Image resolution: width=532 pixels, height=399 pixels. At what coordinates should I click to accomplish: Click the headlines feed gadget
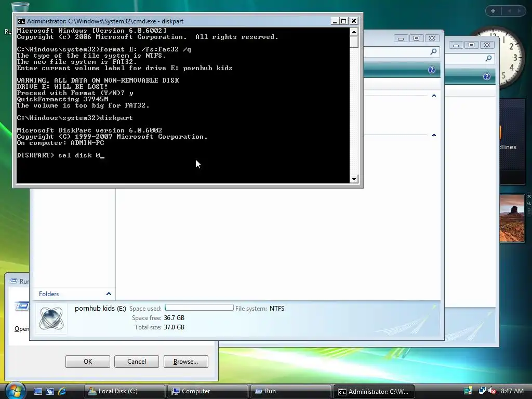[x=512, y=142]
